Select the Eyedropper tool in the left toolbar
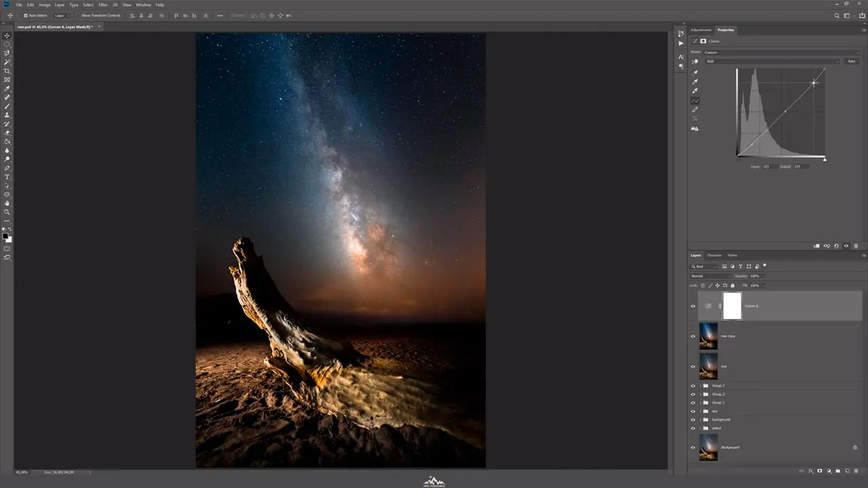Viewport: 868px width, 488px height. coord(7,88)
